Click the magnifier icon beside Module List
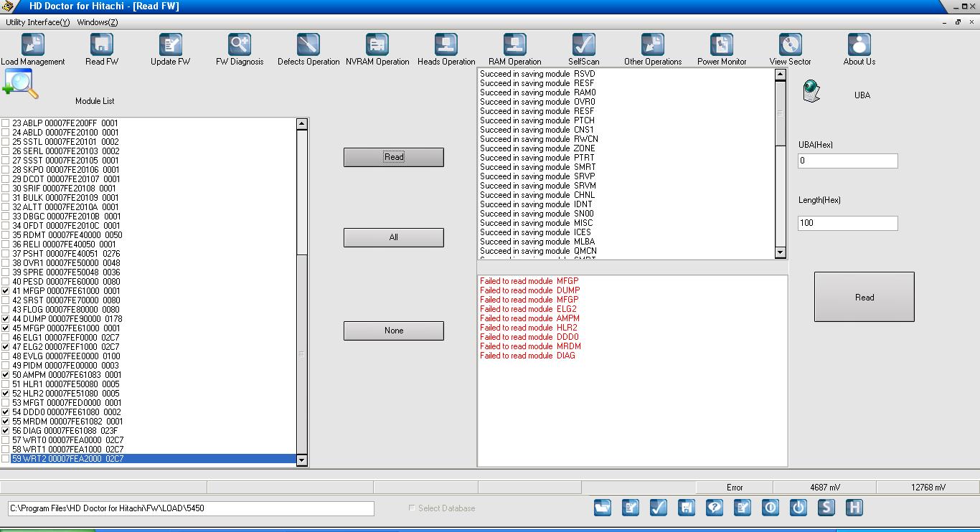Screen dimensions: 980x532 click(21, 83)
